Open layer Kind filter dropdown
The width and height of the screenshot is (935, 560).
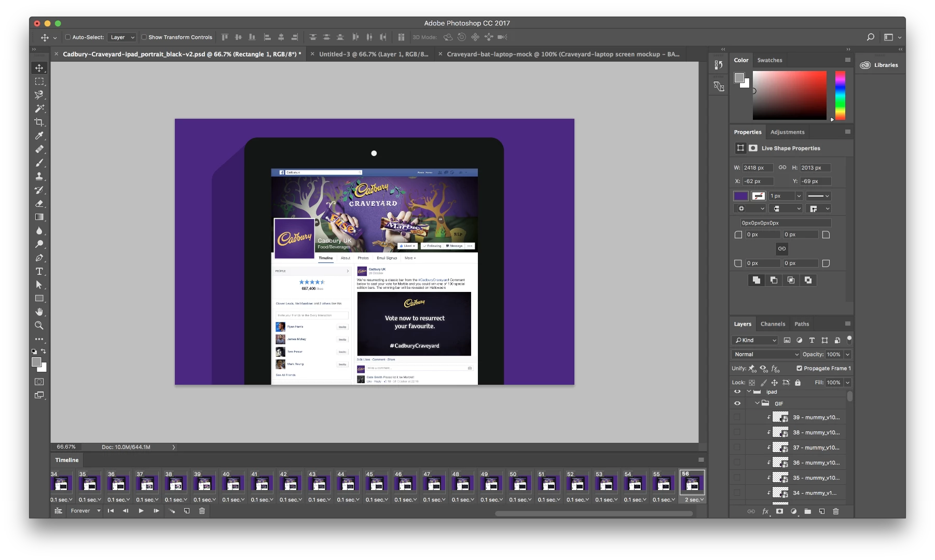(x=755, y=340)
